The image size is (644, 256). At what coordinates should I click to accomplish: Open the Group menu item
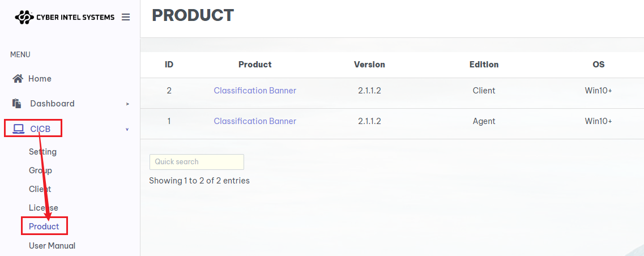pos(40,170)
